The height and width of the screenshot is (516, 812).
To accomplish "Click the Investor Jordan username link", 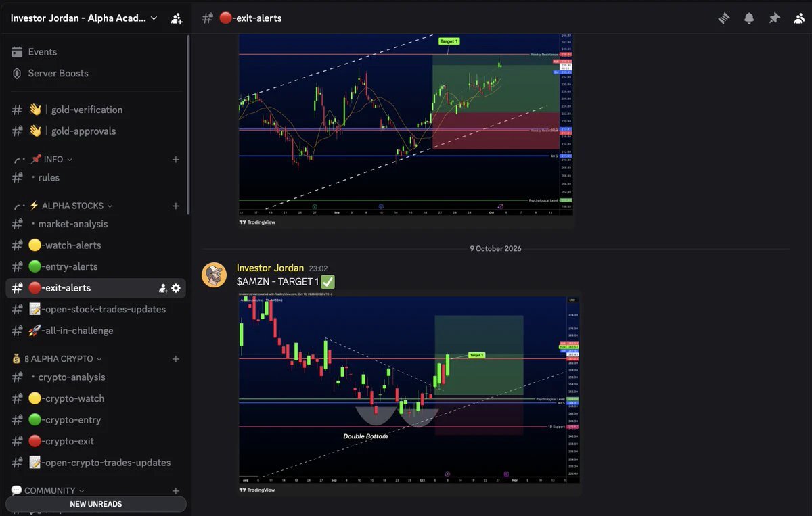I will 270,268.
